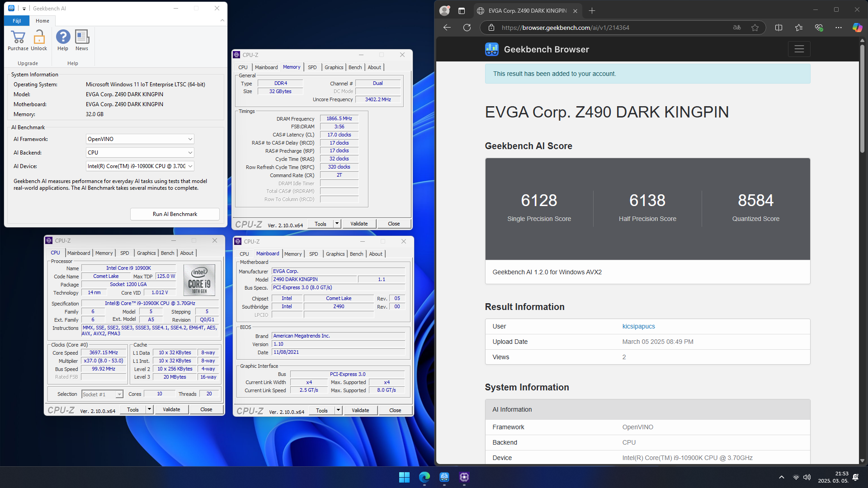Select Mainboard tab in CPU tab CPU-Z window
868x488 pixels.
click(x=79, y=253)
